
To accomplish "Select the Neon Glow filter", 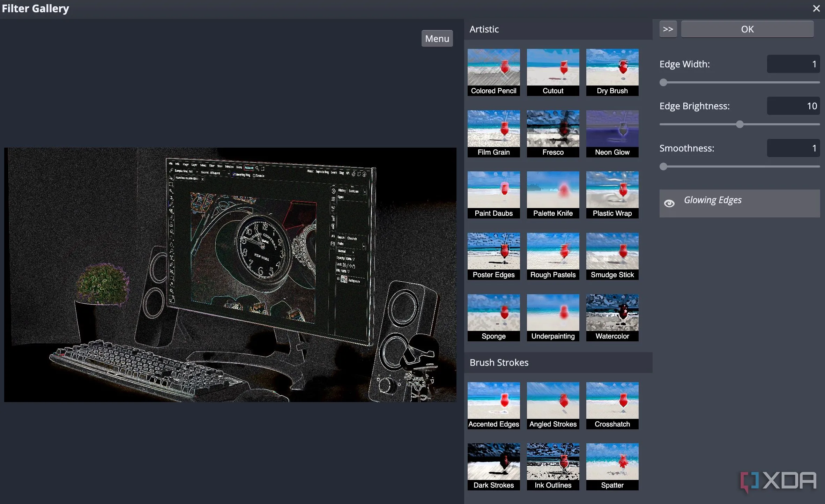I will 612,133.
